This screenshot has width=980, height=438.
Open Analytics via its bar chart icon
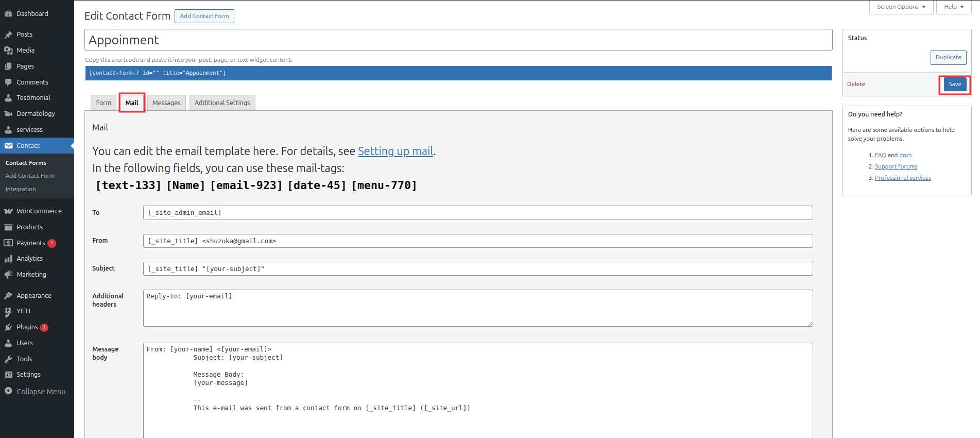point(8,259)
